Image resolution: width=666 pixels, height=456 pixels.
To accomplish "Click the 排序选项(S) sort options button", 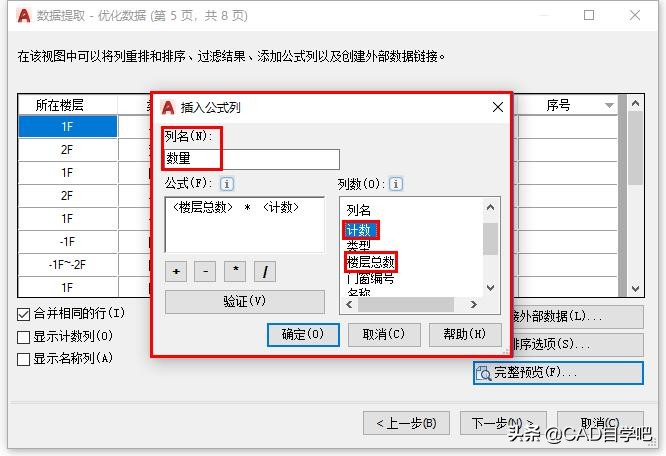I will pyautogui.click(x=578, y=344).
